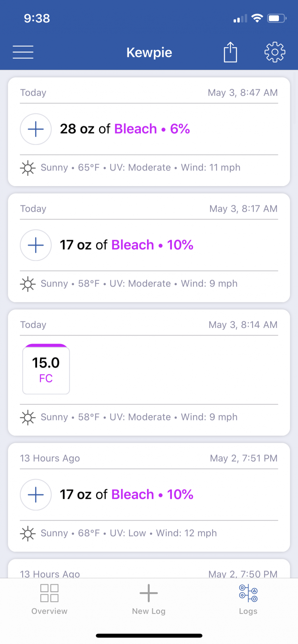The image size is (298, 644).
Task: Tap plus icon on 8:17 AM Bleach entry
Action: (36, 245)
